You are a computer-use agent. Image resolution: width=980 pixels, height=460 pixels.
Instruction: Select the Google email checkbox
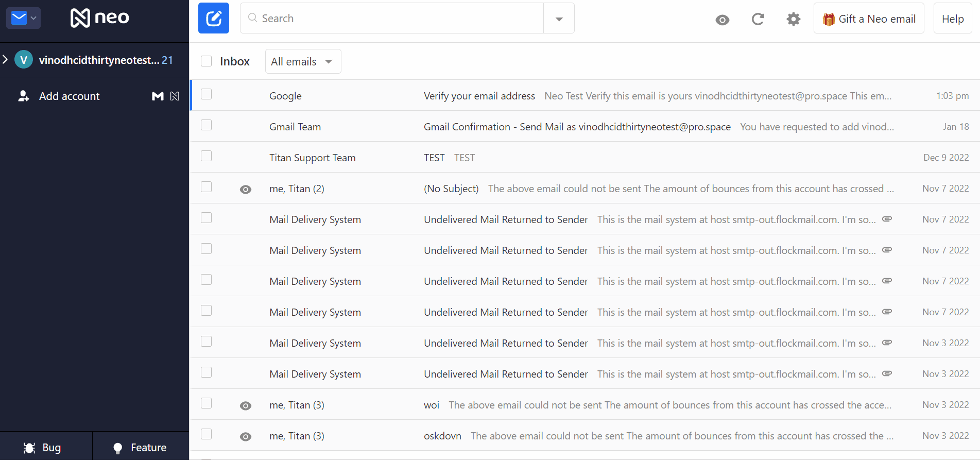pos(207,94)
